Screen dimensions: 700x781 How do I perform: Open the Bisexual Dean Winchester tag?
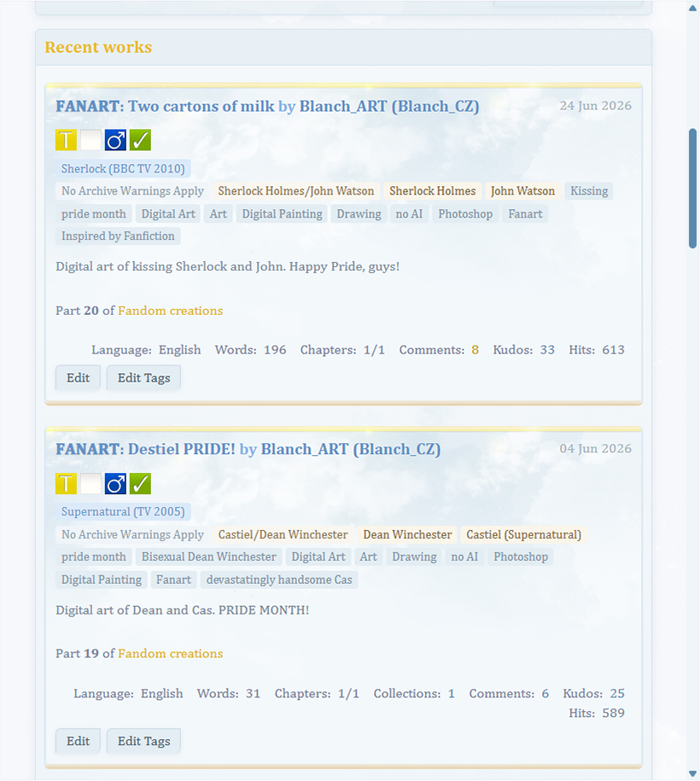tap(209, 557)
